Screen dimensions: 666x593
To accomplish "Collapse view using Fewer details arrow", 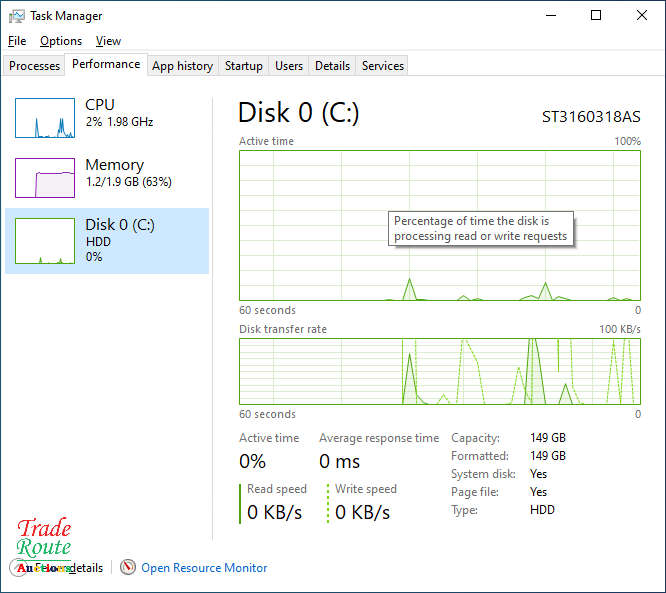I will pyautogui.click(x=20, y=568).
